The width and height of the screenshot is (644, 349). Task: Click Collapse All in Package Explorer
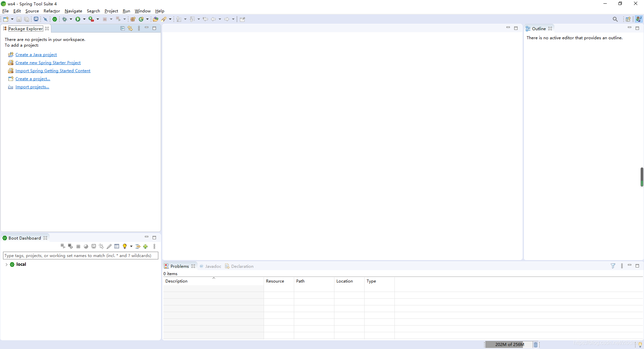[122, 29]
